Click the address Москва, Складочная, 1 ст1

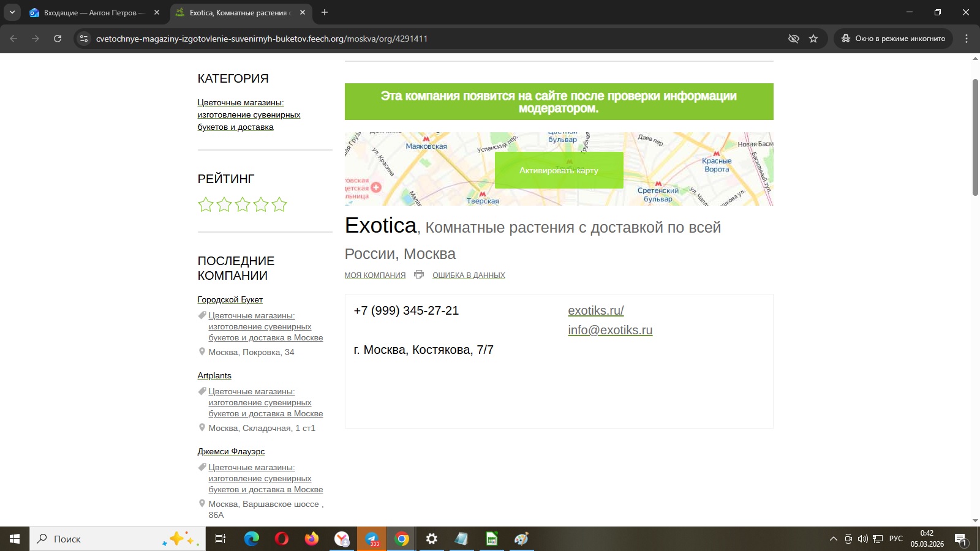tap(262, 428)
